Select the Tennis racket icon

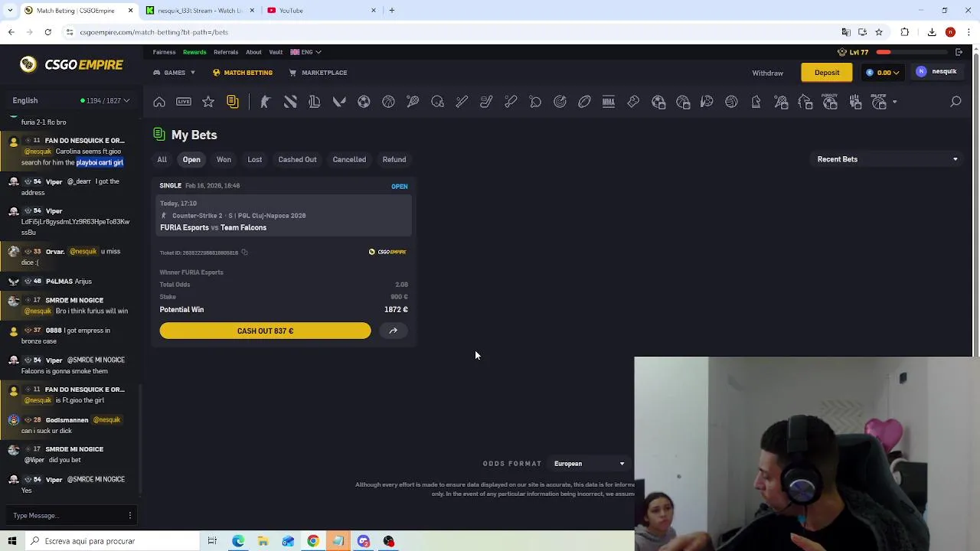(x=413, y=102)
